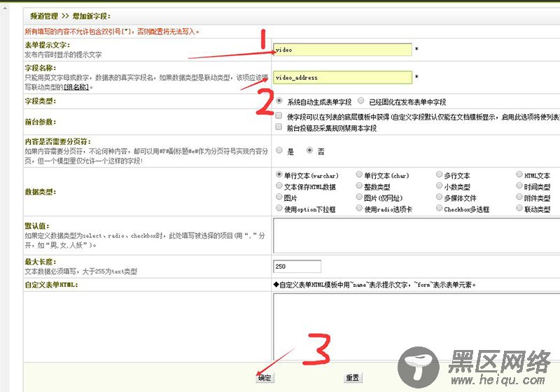Select data type 联动类型

click(519, 208)
